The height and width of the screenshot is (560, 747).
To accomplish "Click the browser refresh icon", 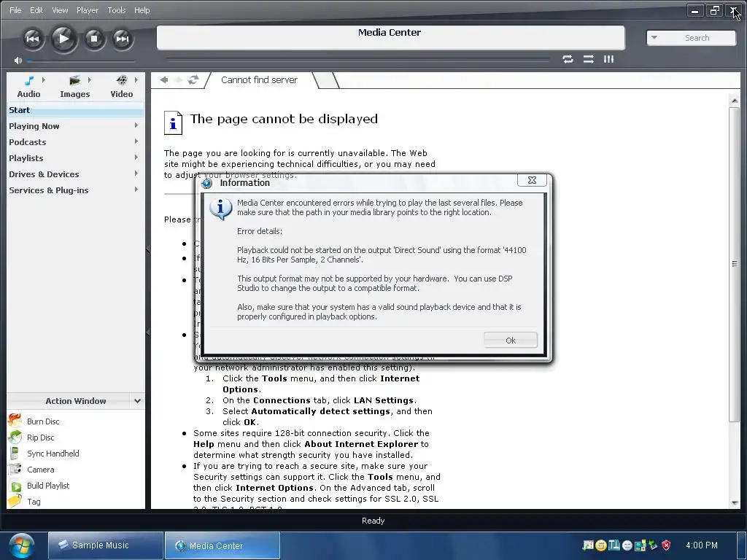I will pos(193,80).
